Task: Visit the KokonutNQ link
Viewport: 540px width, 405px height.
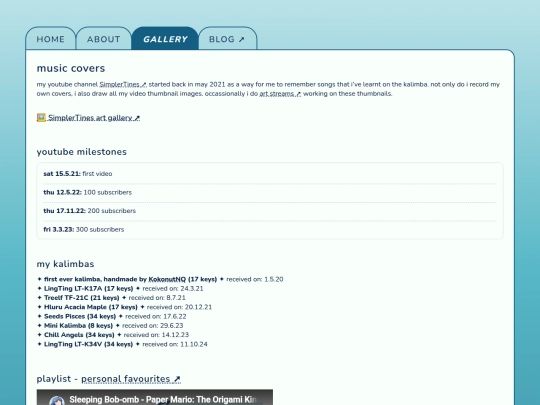Action: coord(167,279)
